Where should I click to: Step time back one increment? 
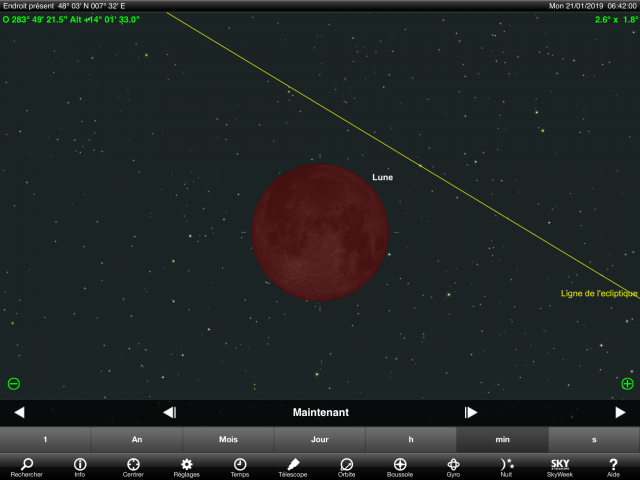click(169, 412)
